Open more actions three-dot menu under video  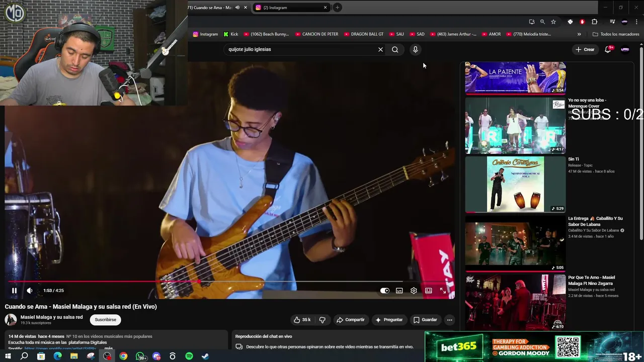point(450,320)
